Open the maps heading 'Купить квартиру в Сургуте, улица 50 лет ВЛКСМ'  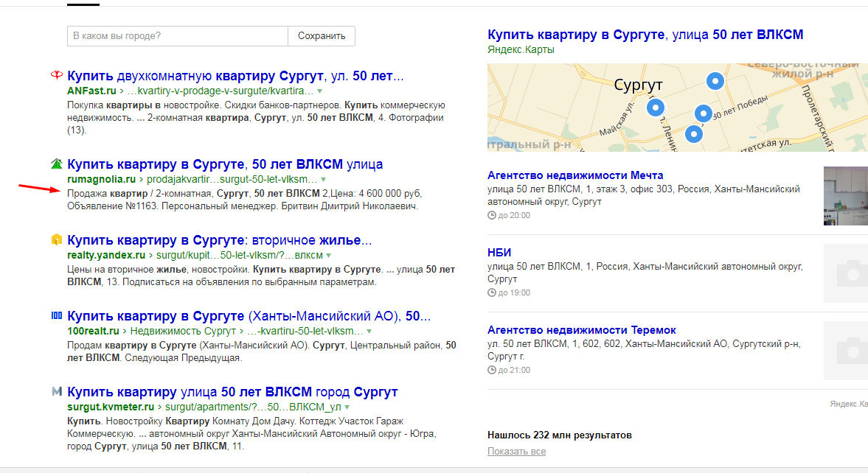pos(645,35)
